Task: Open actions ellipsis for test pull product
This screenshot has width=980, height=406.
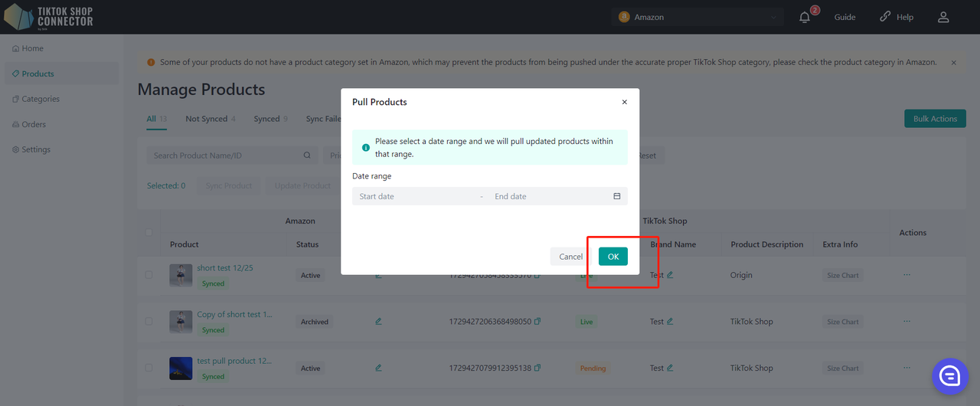Action: tap(907, 368)
